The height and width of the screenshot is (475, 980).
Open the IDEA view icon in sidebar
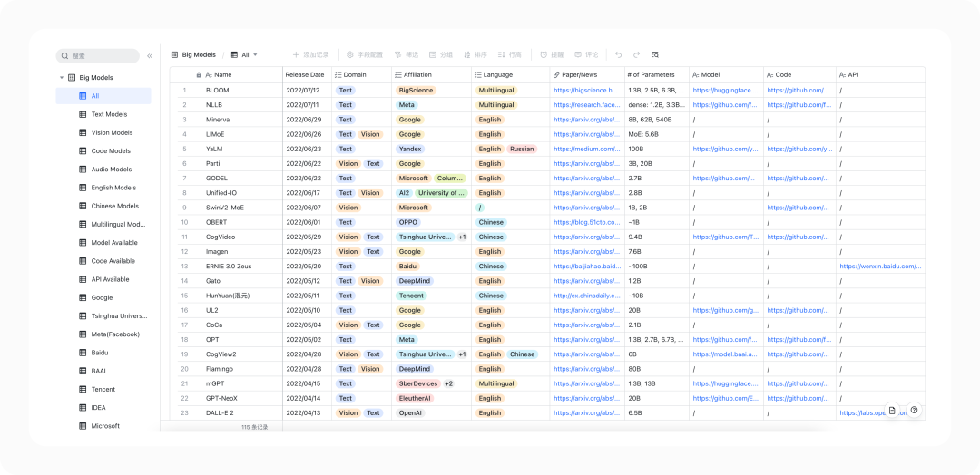click(x=83, y=408)
